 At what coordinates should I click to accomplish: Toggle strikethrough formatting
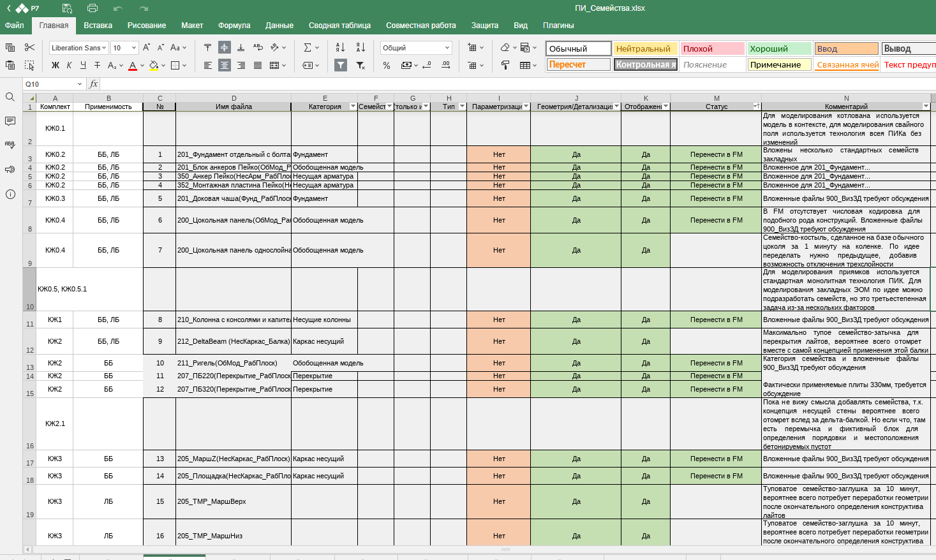(x=97, y=65)
